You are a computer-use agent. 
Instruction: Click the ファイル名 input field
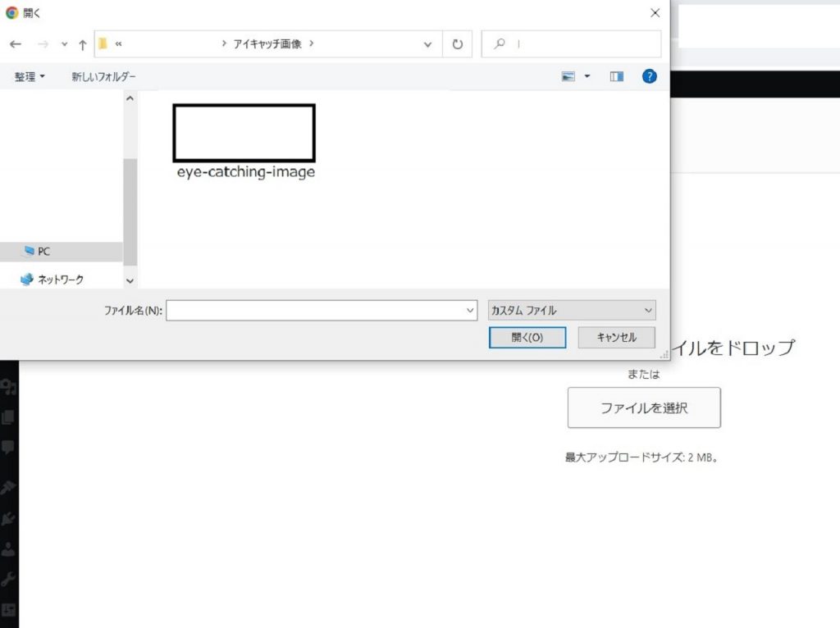pyautogui.click(x=322, y=310)
